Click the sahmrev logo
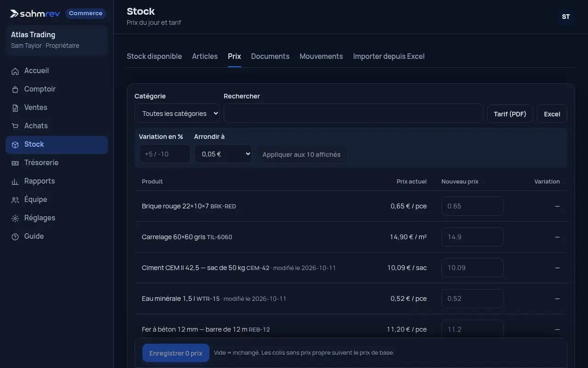The image size is (588, 368). point(35,13)
